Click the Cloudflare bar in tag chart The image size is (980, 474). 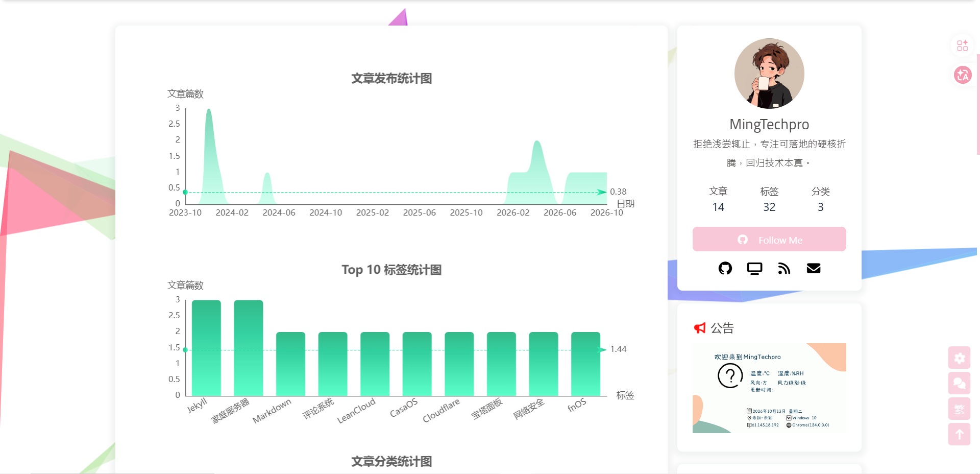coord(459,364)
